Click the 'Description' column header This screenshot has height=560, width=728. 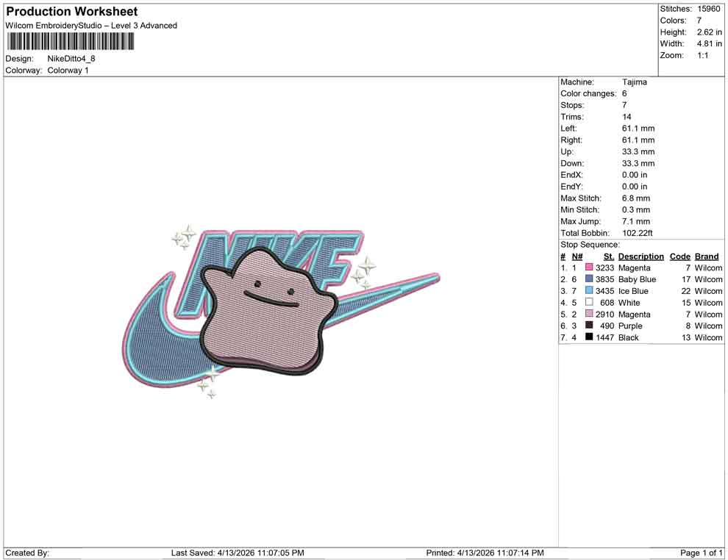point(640,256)
